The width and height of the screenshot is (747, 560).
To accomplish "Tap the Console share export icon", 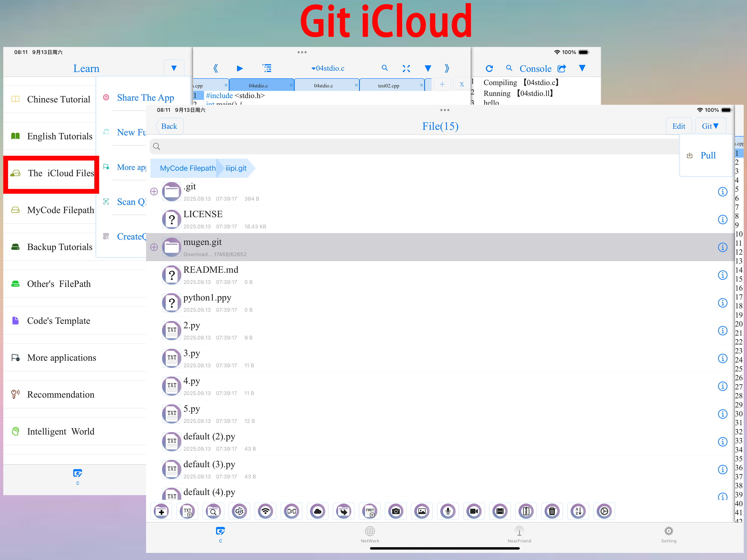I will [x=562, y=69].
